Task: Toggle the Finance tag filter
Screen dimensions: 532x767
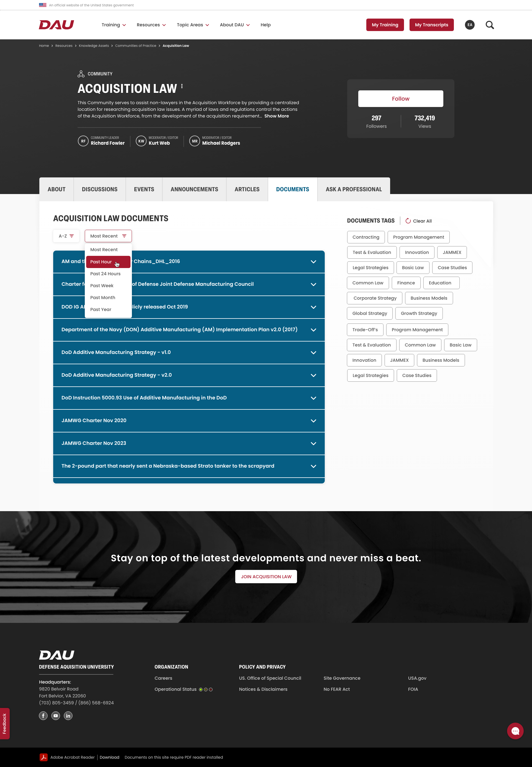Action: coord(406,283)
